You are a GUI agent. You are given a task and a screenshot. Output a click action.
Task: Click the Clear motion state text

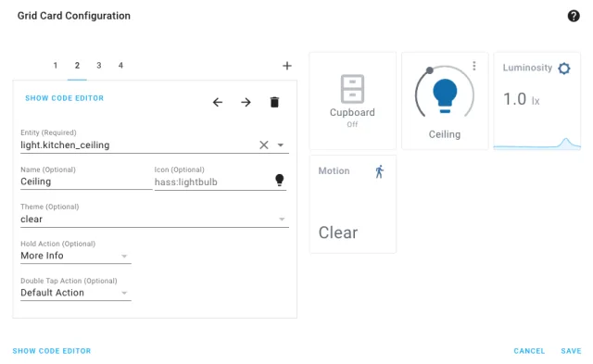tap(338, 232)
